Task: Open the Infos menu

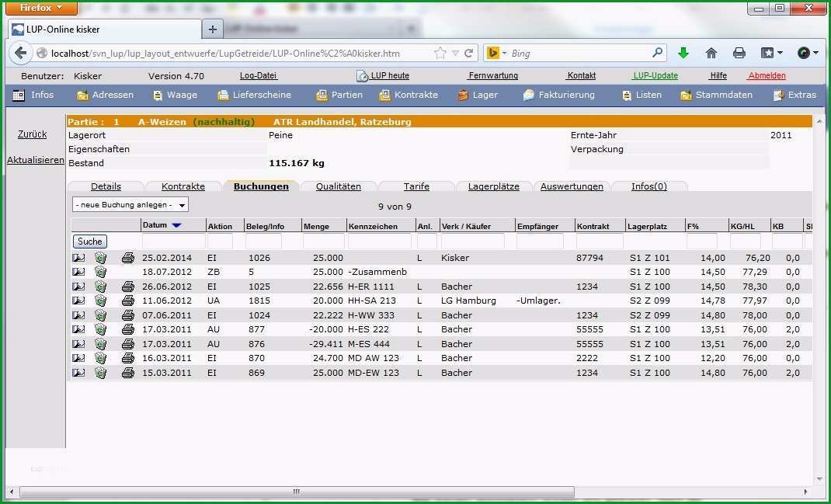Action: click(x=33, y=95)
